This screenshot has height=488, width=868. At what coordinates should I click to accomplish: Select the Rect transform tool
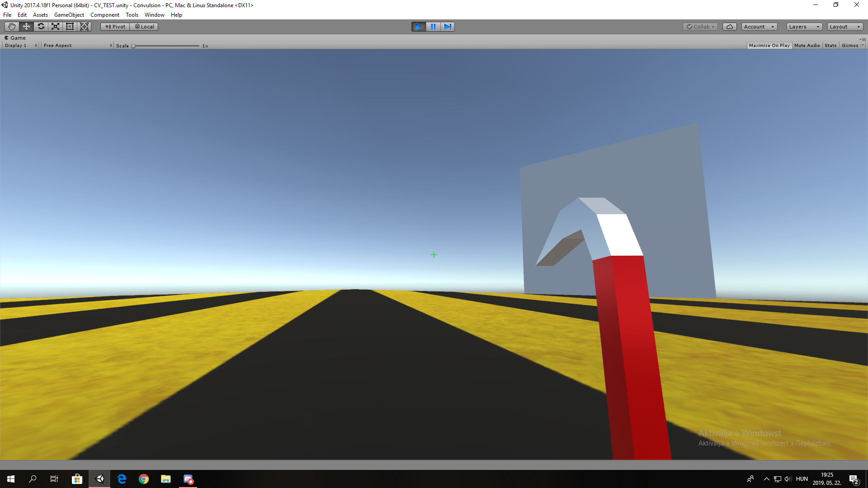[70, 27]
